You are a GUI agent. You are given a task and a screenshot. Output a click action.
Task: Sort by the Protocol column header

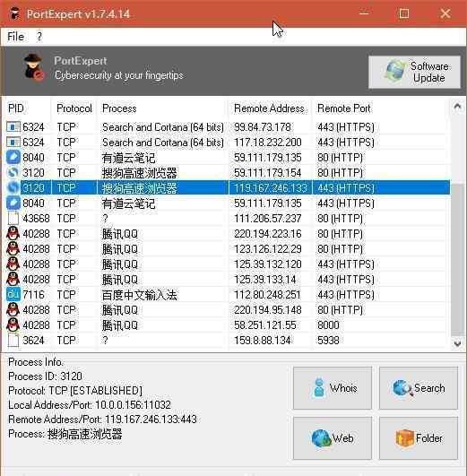tap(74, 108)
